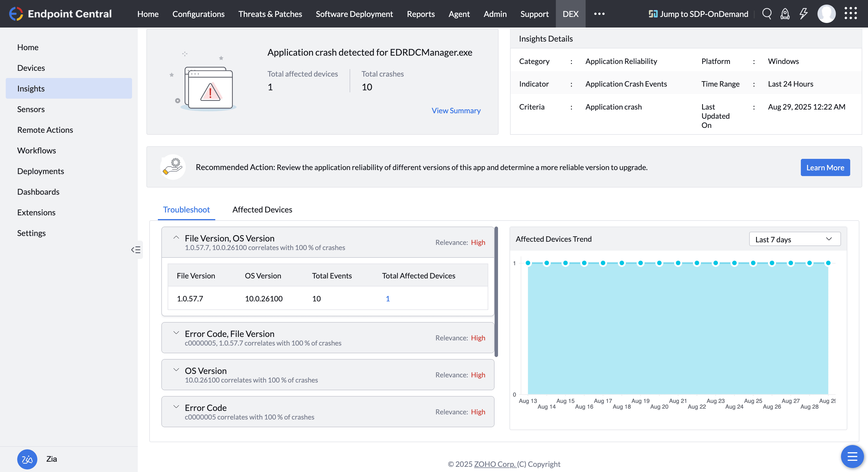Click Aug 20 data point on trend
Screen dimensions: 868x472
click(x=659, y=263)
